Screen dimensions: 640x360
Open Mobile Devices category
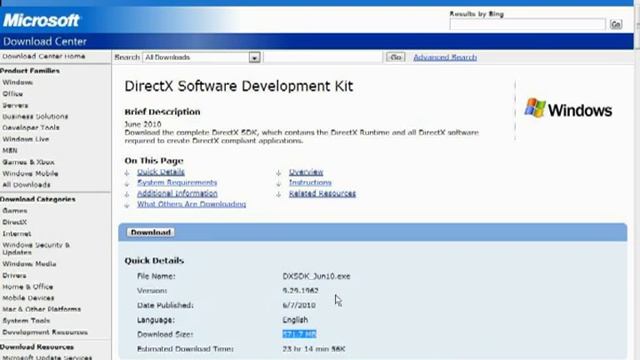coord(28,298)
